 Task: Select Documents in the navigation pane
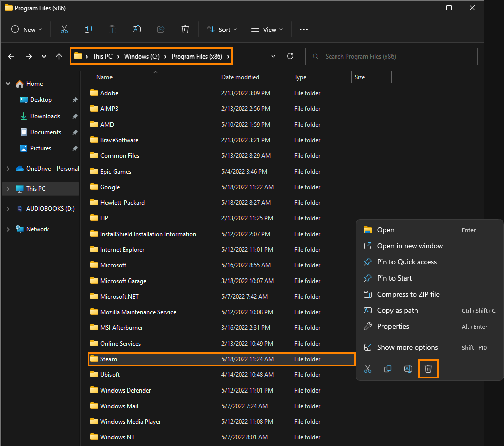pyautogui.click(x=45, y=132)
